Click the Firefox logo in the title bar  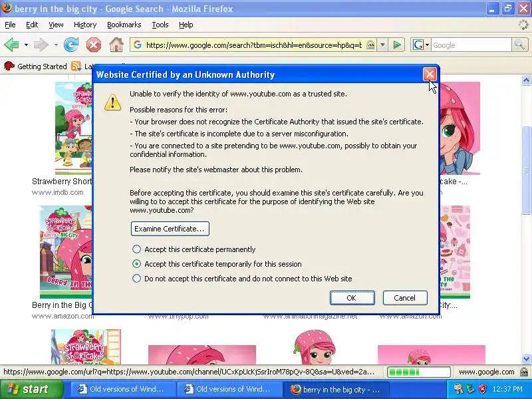click(x=7, y=7)
